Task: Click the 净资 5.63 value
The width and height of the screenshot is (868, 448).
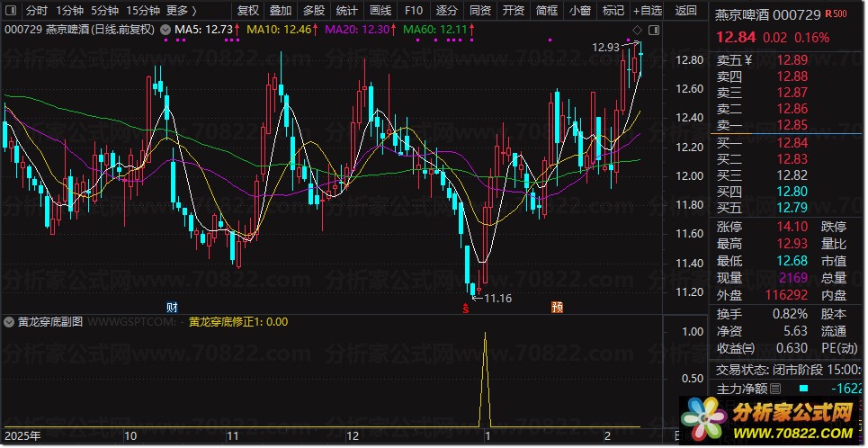Action: 795,331
